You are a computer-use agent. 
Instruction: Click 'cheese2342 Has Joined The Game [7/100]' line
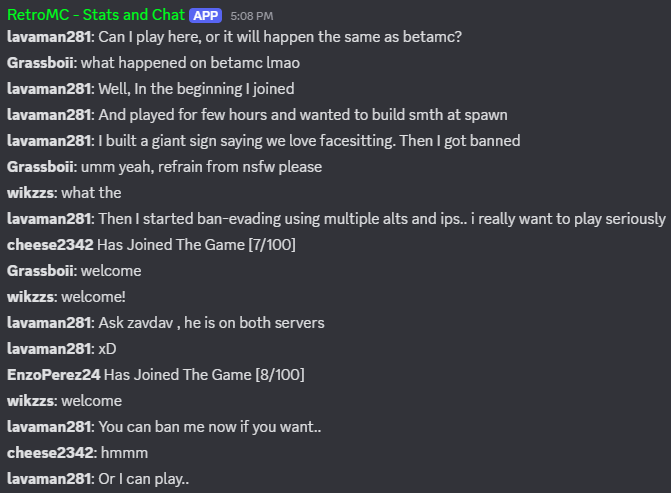tap(151, 245)
